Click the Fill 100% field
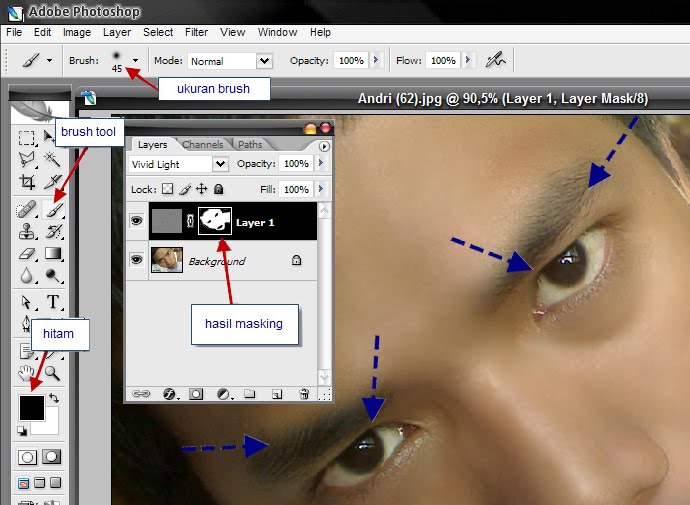690x505 pixels. point(296,189)
